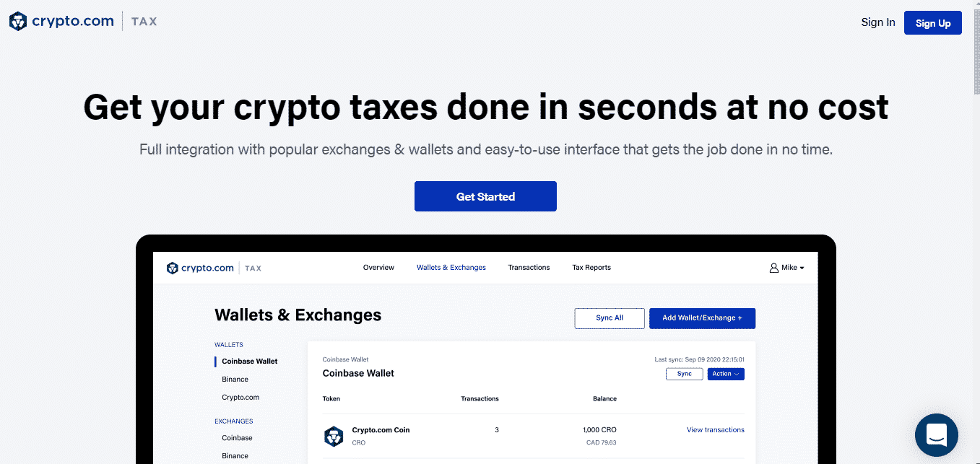Expand the Mike account dropdown arrow
Screen dimensions: 980x464
tap(802, 268)
